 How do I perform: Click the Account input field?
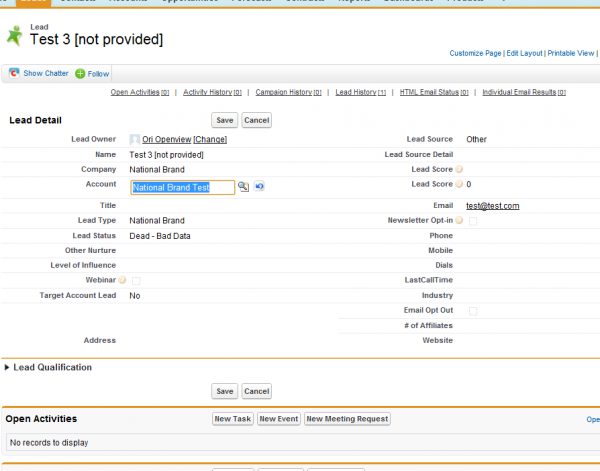[183, 187]
